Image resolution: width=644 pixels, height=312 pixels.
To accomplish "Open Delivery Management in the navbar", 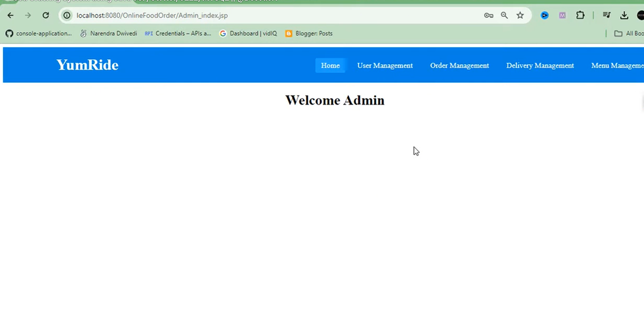I will [x=540, y=65].
